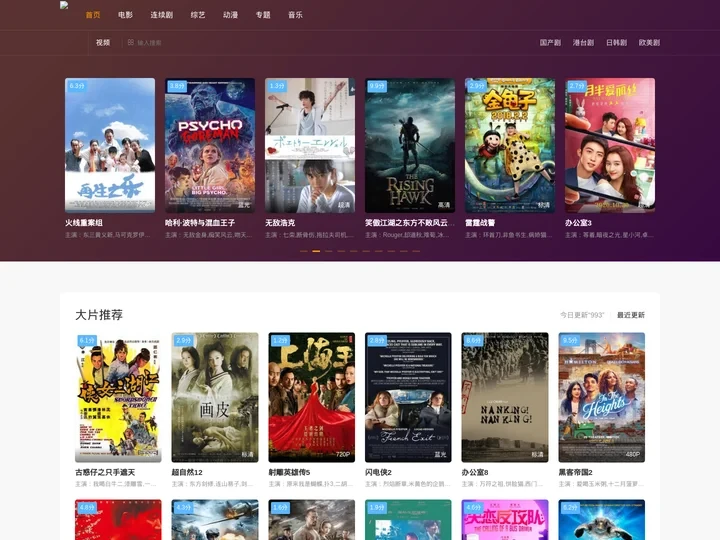Open the 国产剧 category link
Viewport: 720px width, 540px height.
coord(550,42)
